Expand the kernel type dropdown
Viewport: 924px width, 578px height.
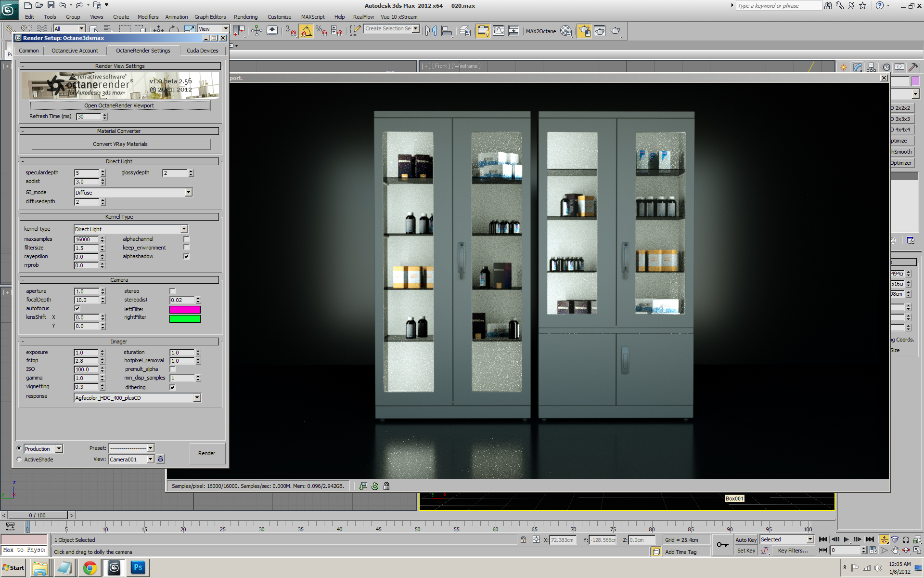coord(184,229)
